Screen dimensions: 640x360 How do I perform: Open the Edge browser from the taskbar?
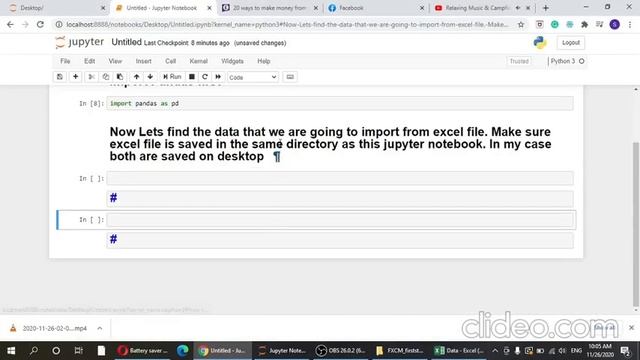pos(182,351)
